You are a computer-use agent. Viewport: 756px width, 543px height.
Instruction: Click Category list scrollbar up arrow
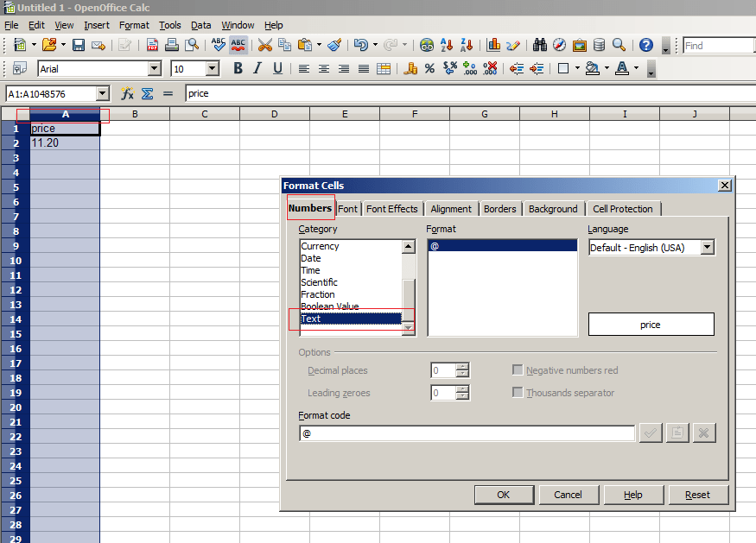pos(409,246)
